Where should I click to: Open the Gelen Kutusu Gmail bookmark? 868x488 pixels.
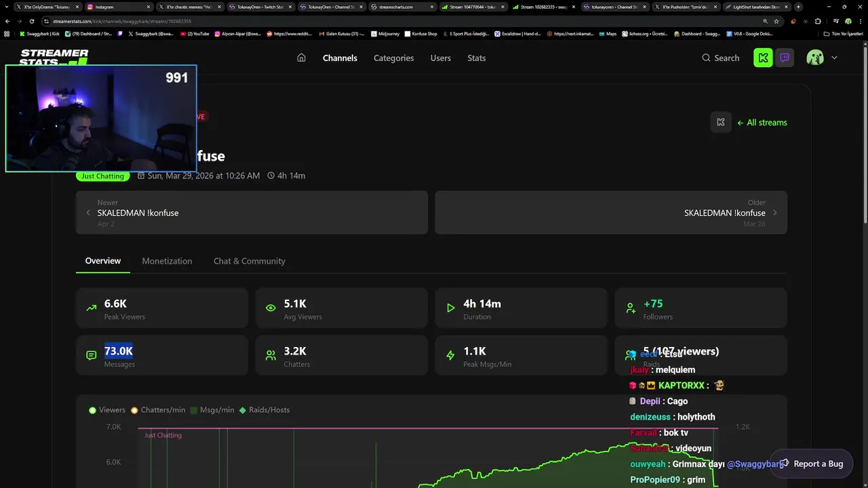(x=342, y=33)
